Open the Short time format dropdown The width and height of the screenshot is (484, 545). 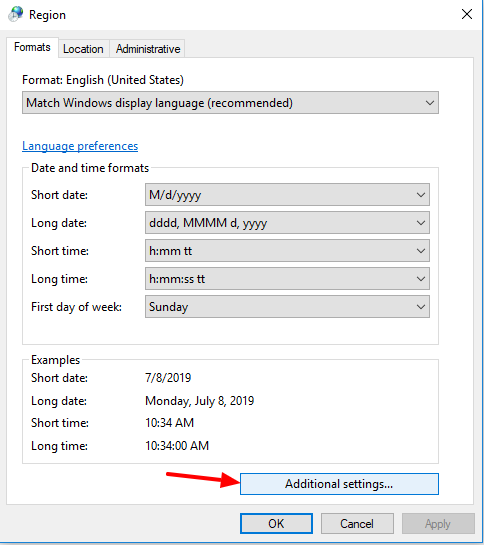tap(287, 251)
